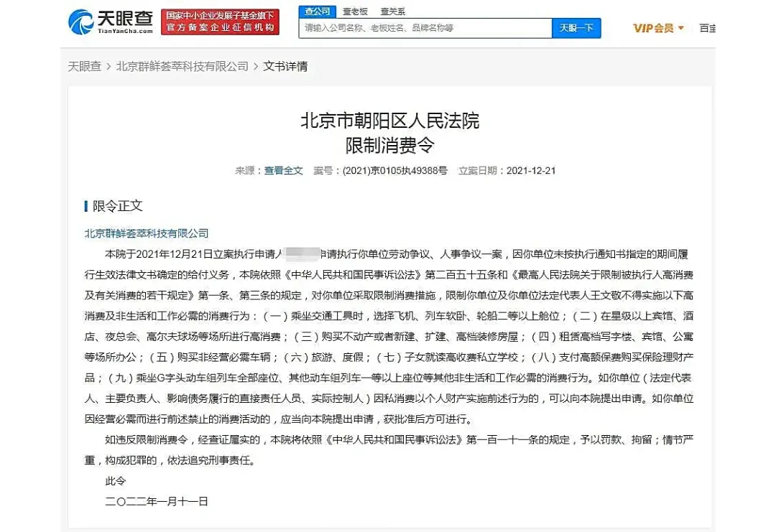776x532 pixels.
Task: Click the 天眼一下 search button
Action: (576, 28)
